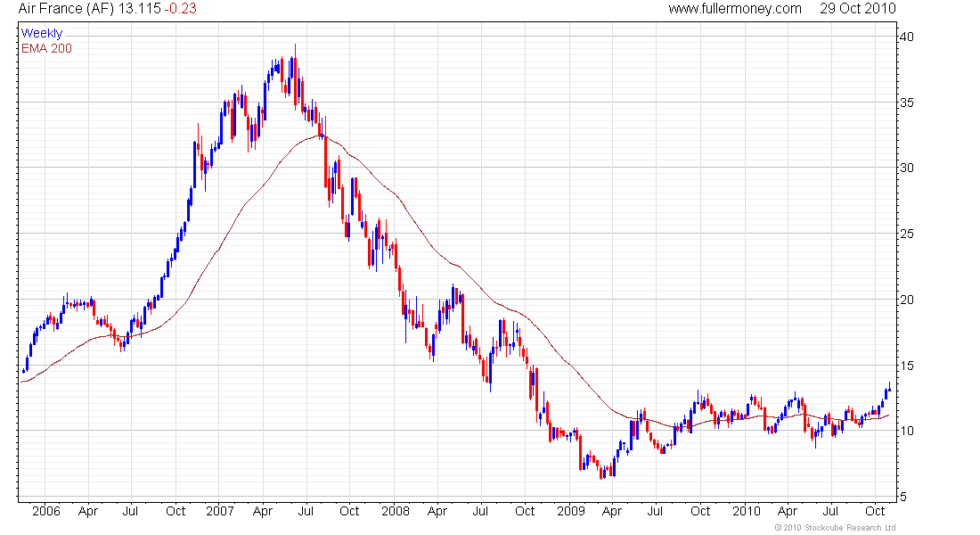The width and height of the screenshot is (980, 535).
Task: Click the 15 price axis label
Action: coord(906,366)
